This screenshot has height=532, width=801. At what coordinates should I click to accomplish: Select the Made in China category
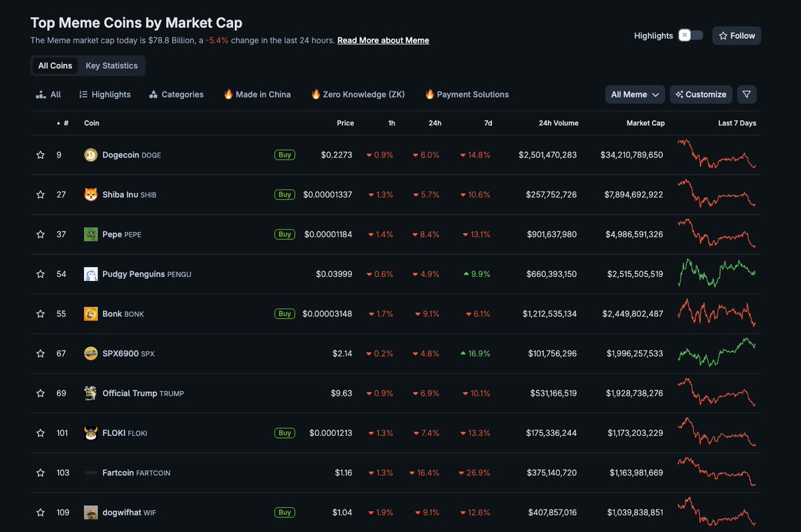pyautogui.click(x=257, y=94)
